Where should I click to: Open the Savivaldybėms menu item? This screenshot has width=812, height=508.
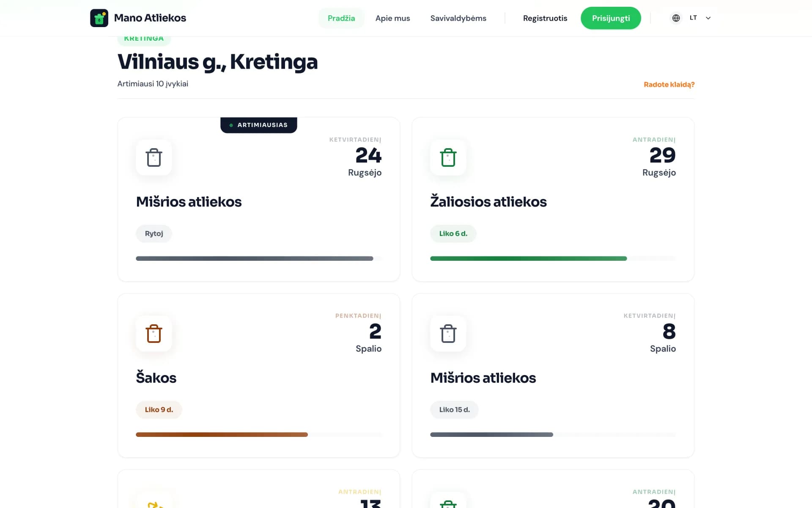click(458, 18)
